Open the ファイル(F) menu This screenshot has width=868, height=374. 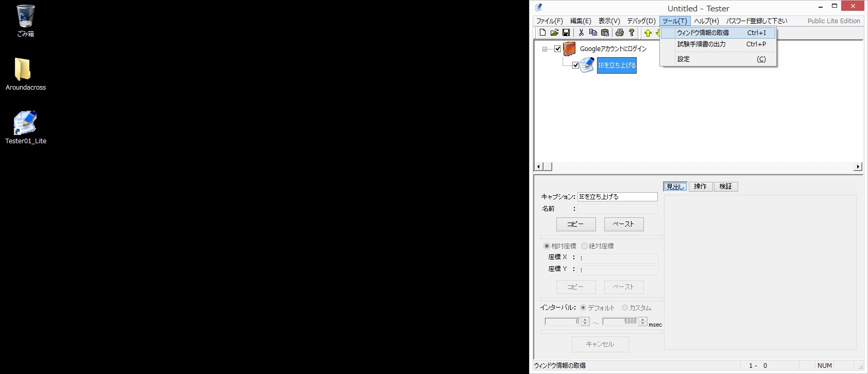click(x=549, y=21)
